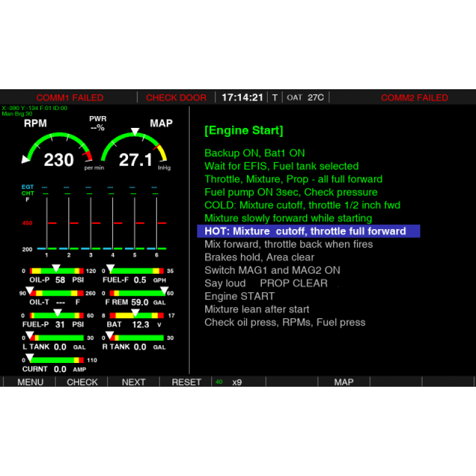Viewport: 476px width, 476px height.
Task: Expand the [Engine Start] checklist header
Action: tap(244, 130)
